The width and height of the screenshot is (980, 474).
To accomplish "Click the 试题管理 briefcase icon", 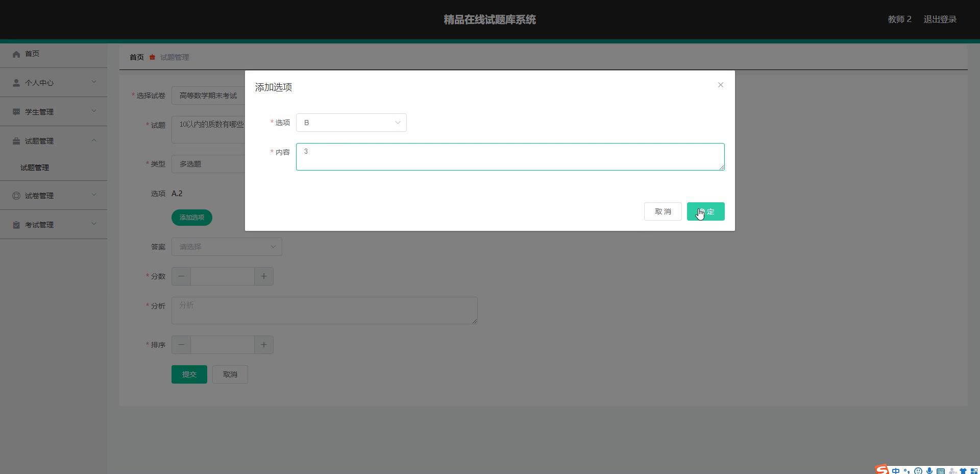I will [x=16, y=141].
